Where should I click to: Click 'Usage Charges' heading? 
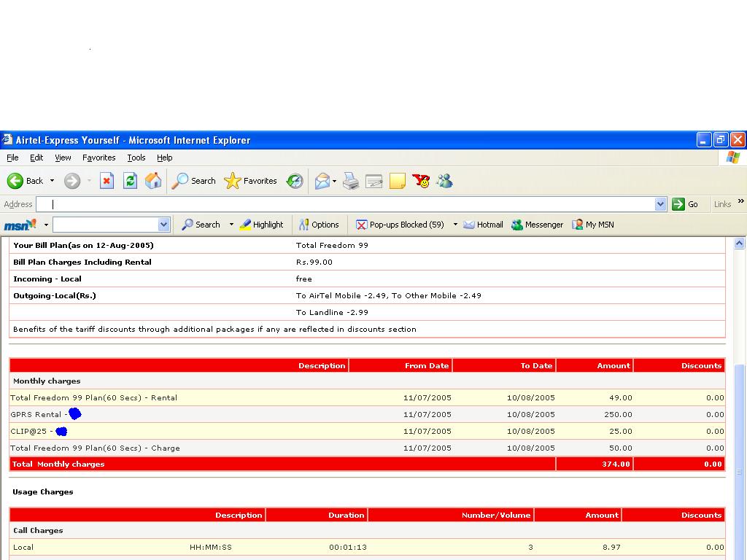[x=43, y=492]
